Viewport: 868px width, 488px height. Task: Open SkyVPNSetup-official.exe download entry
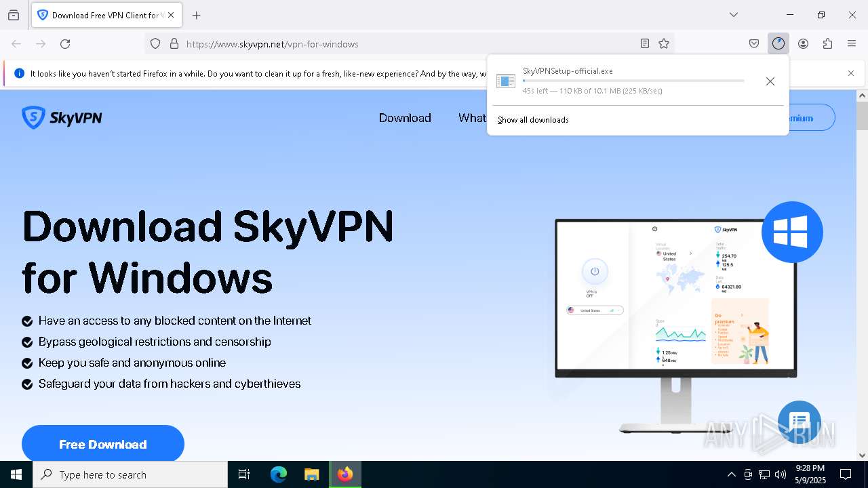click(x=620, y=81)
